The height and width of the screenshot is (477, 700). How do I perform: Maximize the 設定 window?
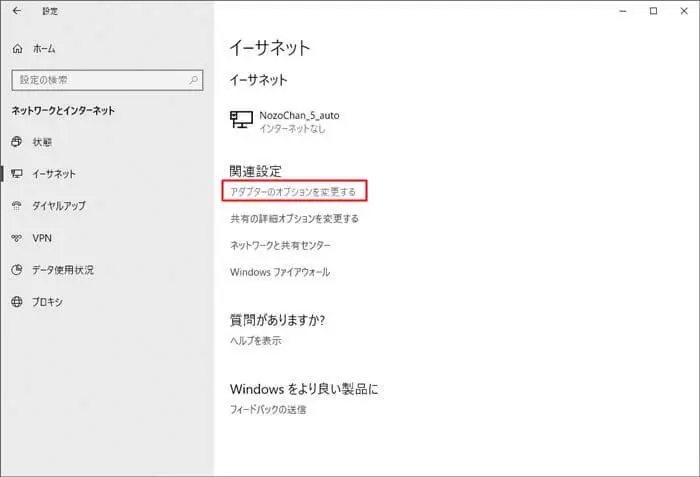(x=653, y=11)
